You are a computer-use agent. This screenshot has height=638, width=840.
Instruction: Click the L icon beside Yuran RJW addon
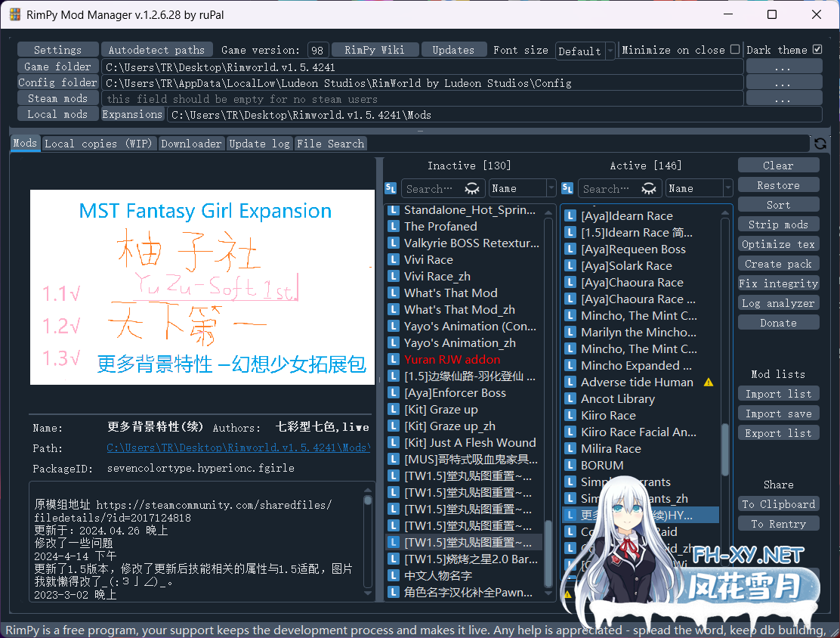[393, 360]
